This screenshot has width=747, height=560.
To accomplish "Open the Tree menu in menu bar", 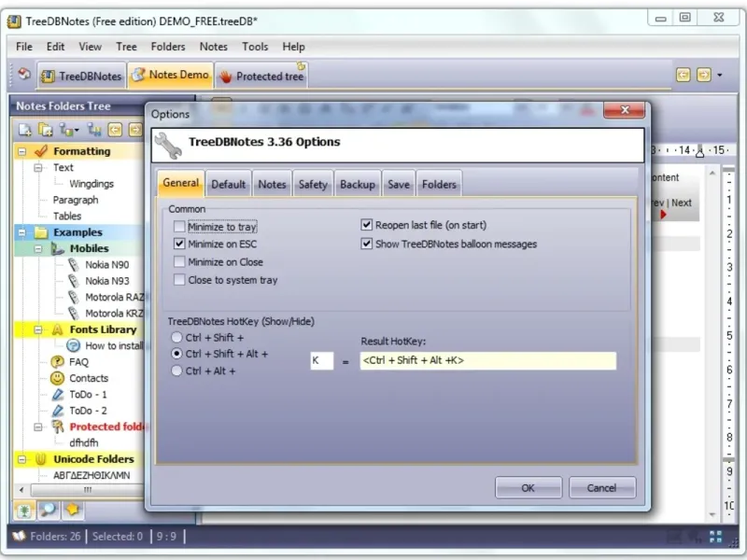I will pos(126,47).
